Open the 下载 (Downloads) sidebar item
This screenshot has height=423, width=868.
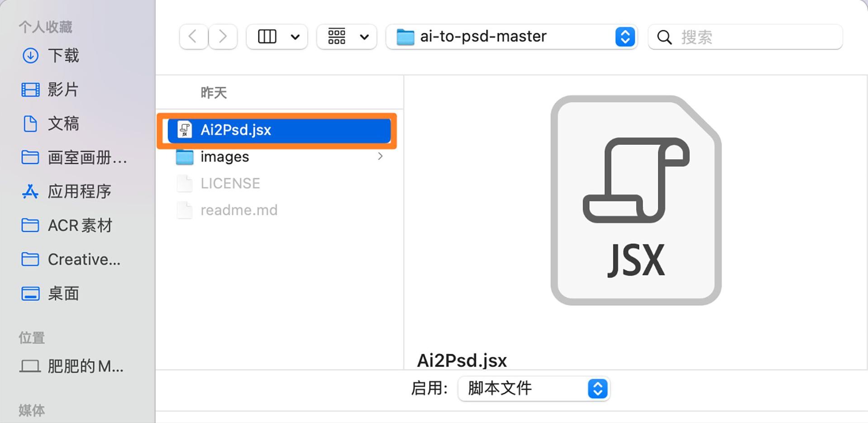63,56
